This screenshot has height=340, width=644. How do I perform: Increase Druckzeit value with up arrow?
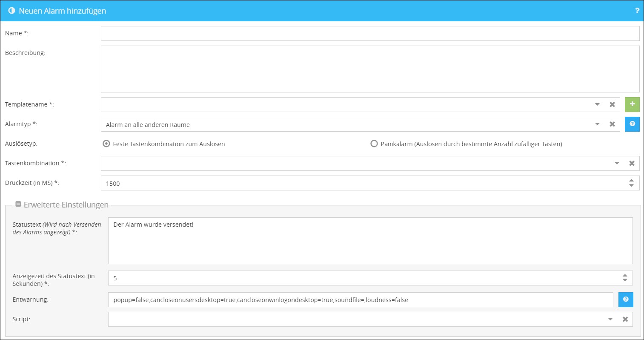point(631,180)
